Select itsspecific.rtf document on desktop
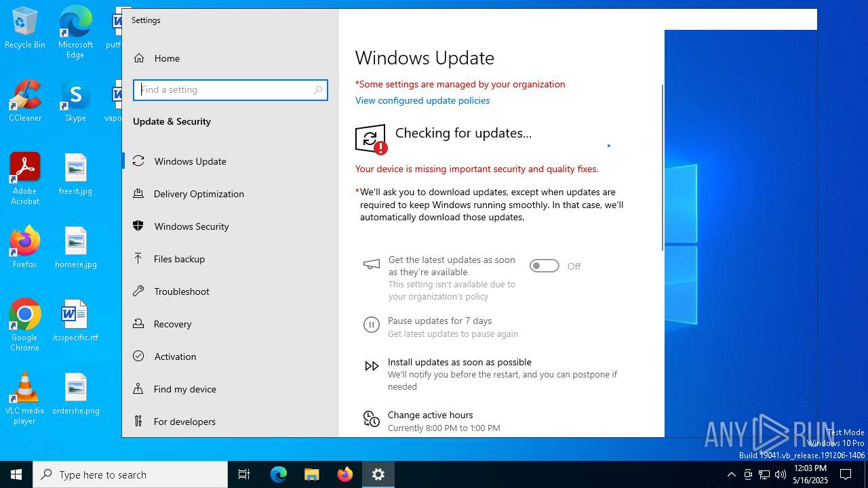Image resolution: width=868 pixels, height=488 pixels. (x=75, y=321)
